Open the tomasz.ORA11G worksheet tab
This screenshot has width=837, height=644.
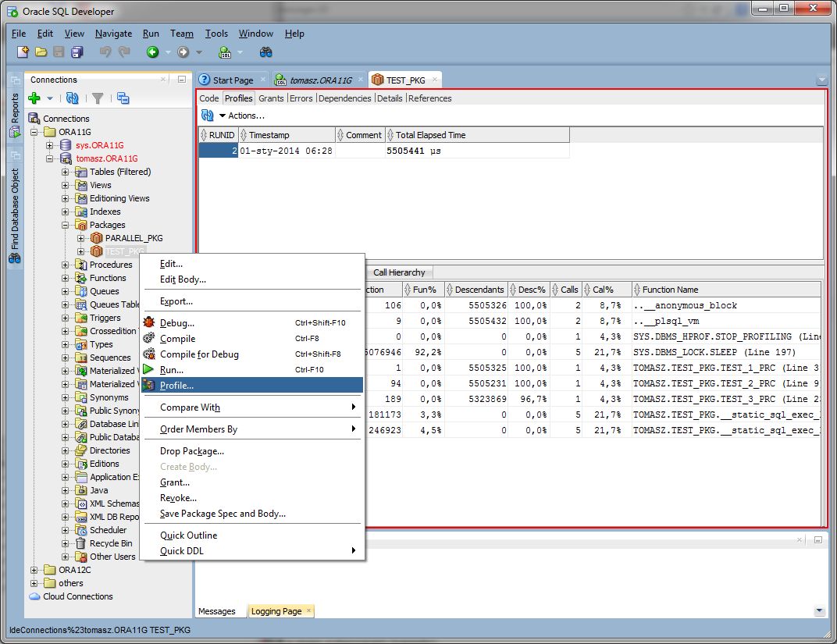point(319,80)
